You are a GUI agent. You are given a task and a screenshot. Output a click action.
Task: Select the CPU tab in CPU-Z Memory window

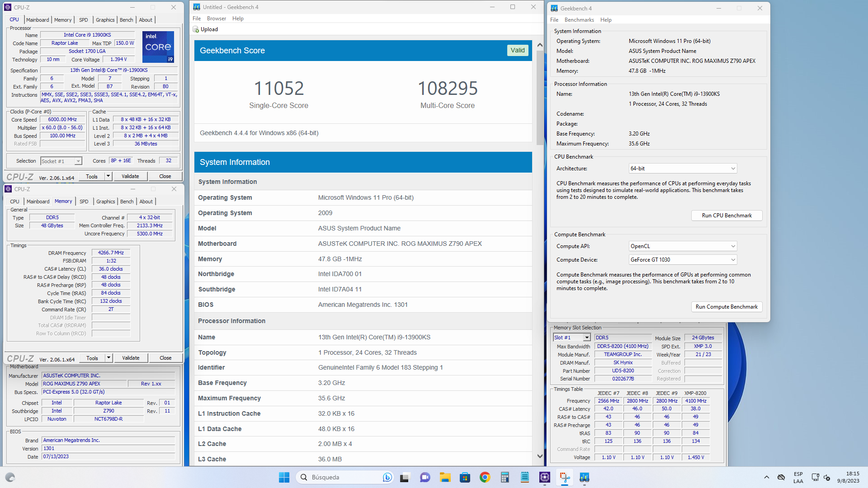(x=15, y=202)
